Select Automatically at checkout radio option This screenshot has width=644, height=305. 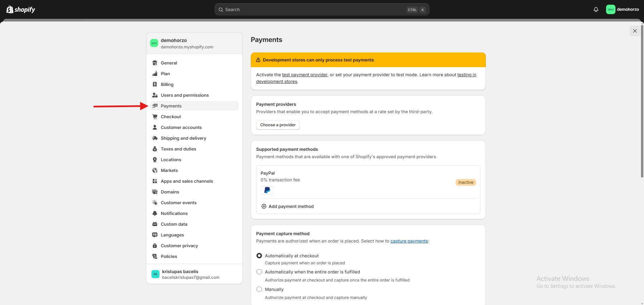click(x=259, y=256)
